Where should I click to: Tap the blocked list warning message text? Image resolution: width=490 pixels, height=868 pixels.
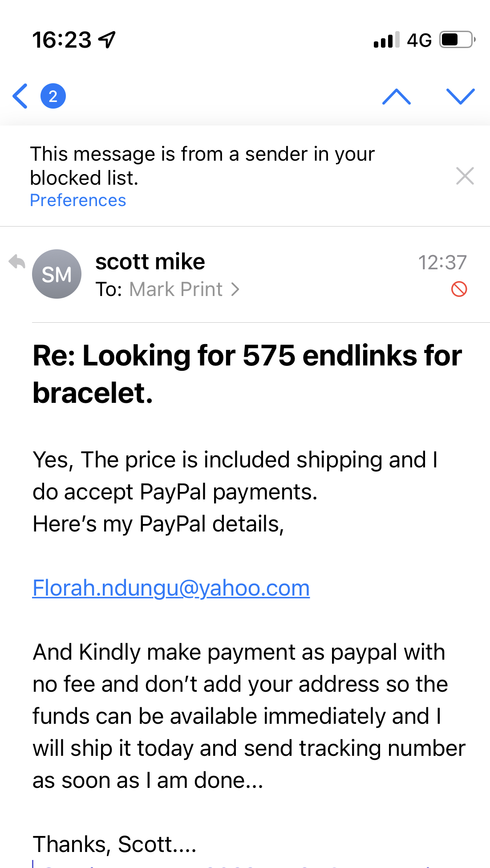(202, 166)
